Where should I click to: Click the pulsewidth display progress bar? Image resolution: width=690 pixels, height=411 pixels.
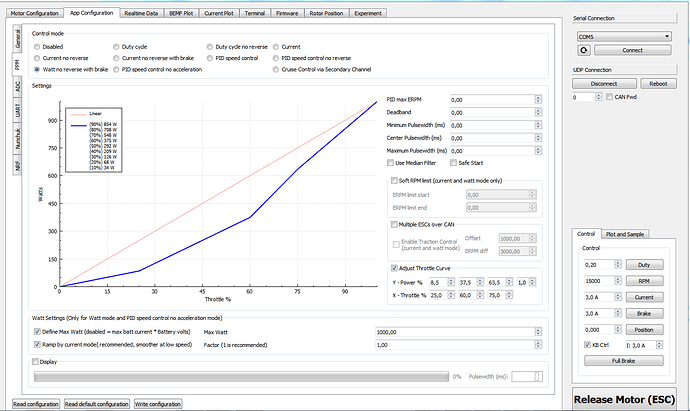coord(240,376)
